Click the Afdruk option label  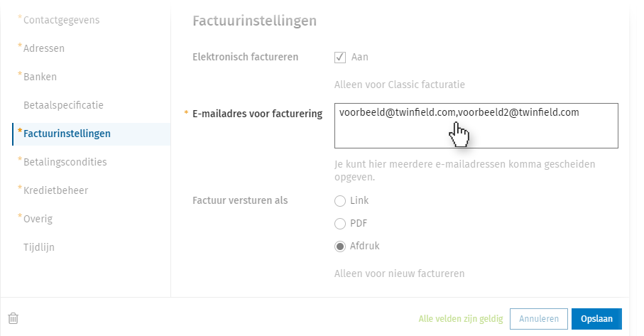point(365,246)
